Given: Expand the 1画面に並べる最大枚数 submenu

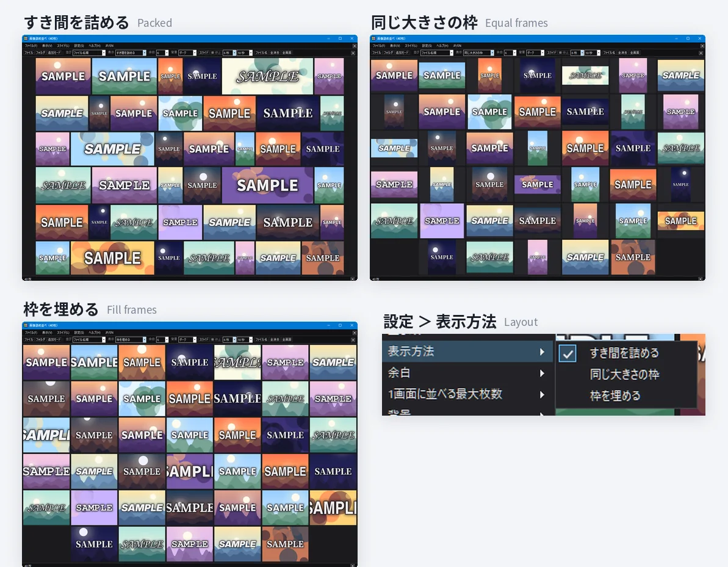Looking at the screenshot, I should pyautogui.click(x=542, y=394).
